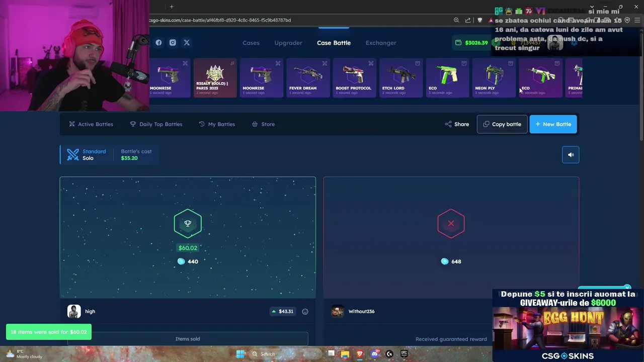Click the username high
The image size is (644, 362).
[90, 311]
